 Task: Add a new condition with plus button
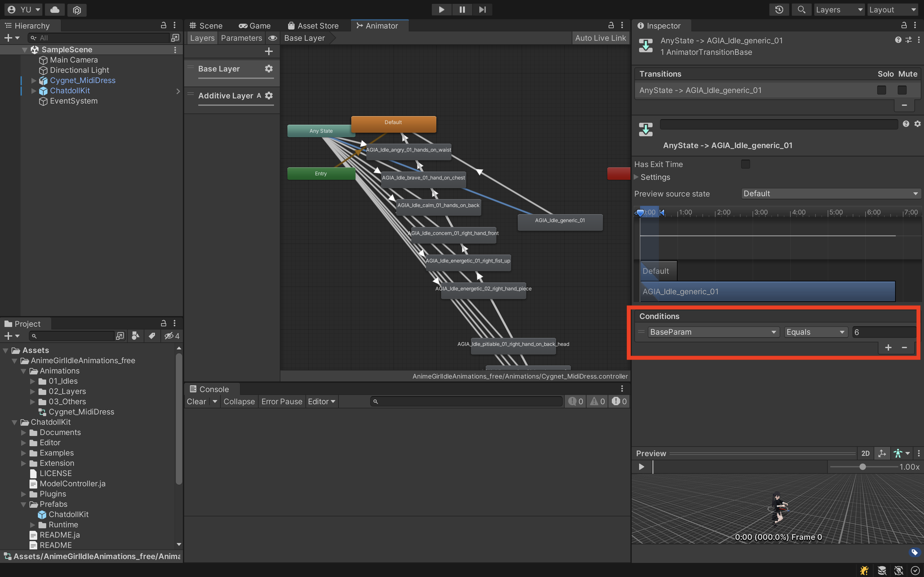tap(888, 347)
